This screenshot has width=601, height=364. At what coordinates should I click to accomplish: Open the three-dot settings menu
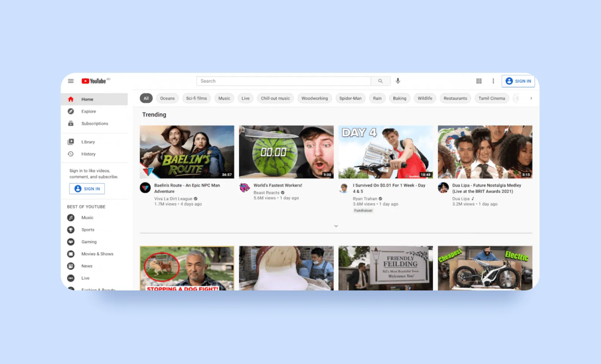pos(493,81)
